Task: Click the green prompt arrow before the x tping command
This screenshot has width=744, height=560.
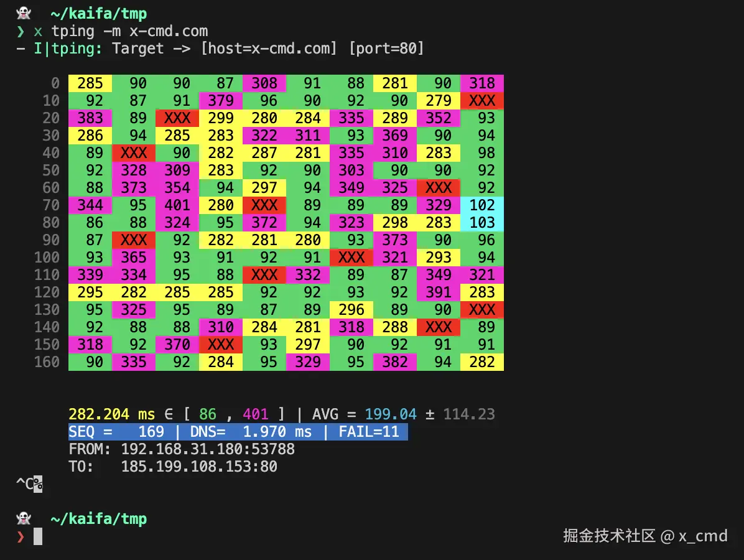Action: pos(21,31)
